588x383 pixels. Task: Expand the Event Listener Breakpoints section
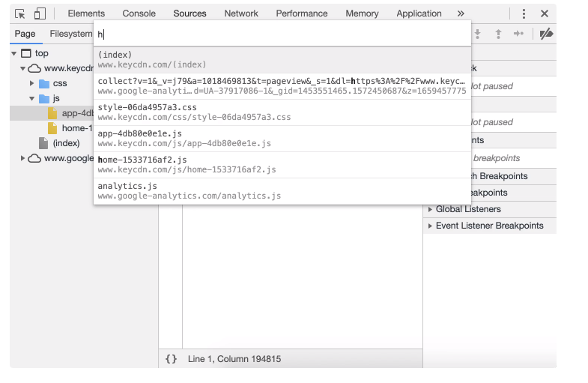pos(430,226)
